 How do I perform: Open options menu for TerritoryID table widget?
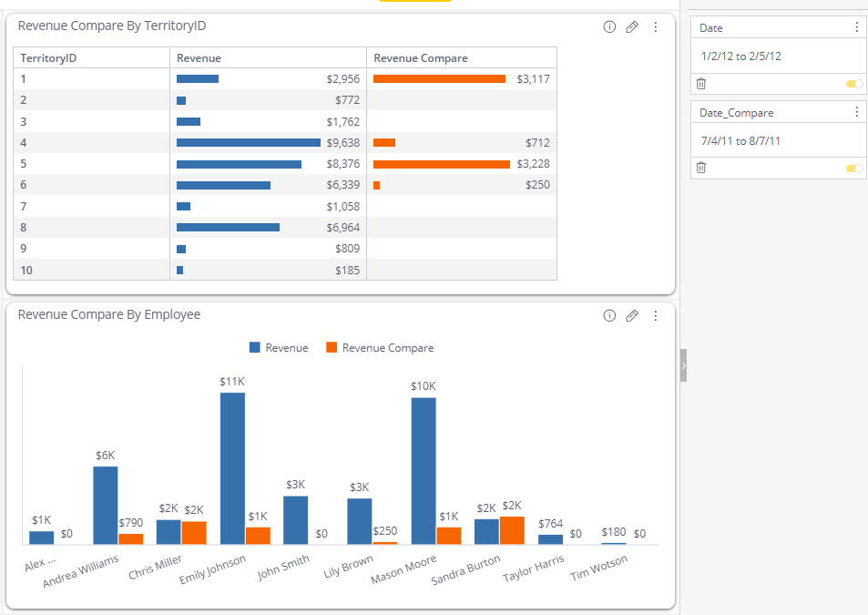656,27
